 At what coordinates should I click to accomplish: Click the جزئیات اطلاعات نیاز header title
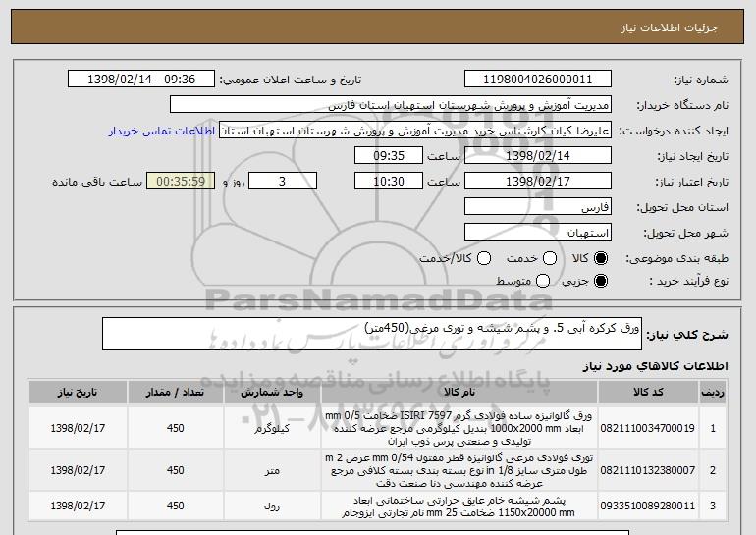669,27
